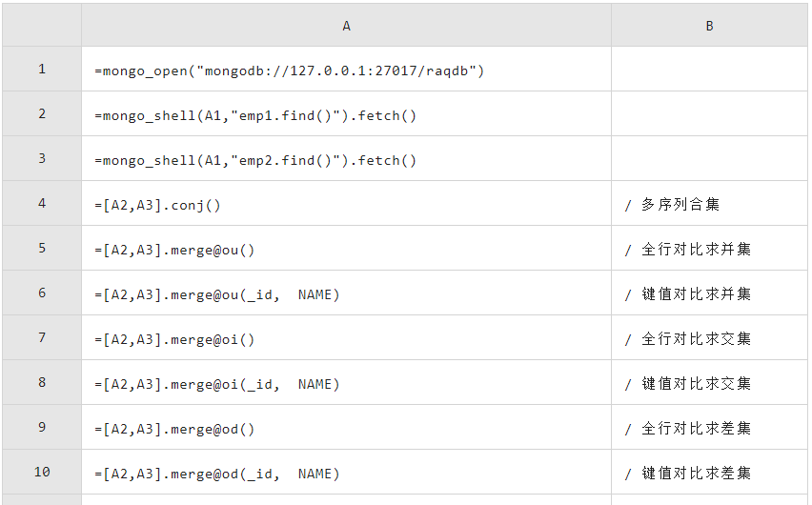The image size is (812, 505).
Task: Select column A header
Action: click(346, 26)
